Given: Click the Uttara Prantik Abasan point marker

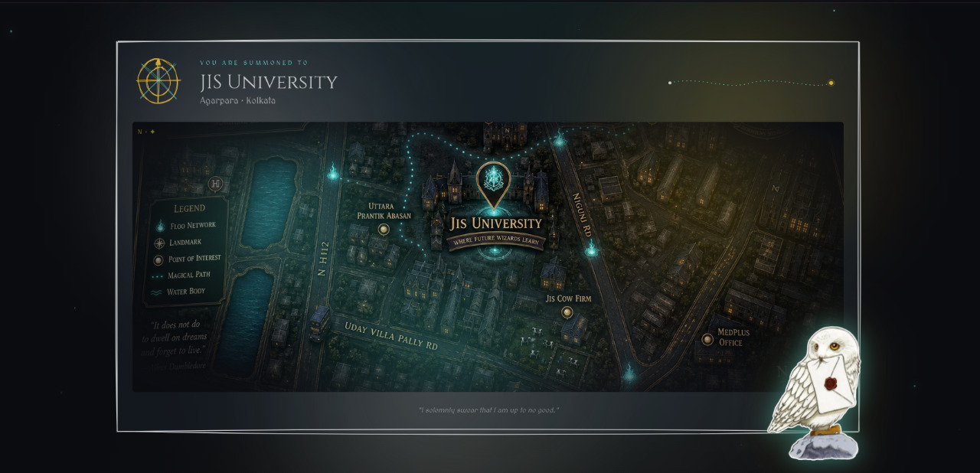Looking at the screenshot, I should click(x=384, y=229).
